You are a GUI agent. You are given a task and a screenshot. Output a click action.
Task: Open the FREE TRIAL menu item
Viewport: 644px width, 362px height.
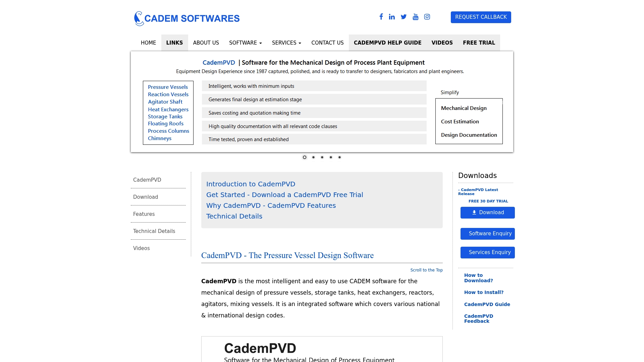coord(479,43)
